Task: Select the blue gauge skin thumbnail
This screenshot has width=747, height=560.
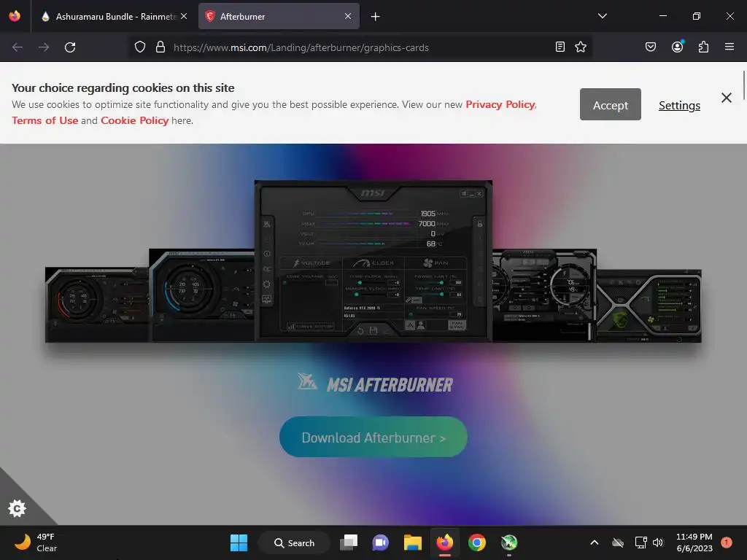Action: (201, 295)
